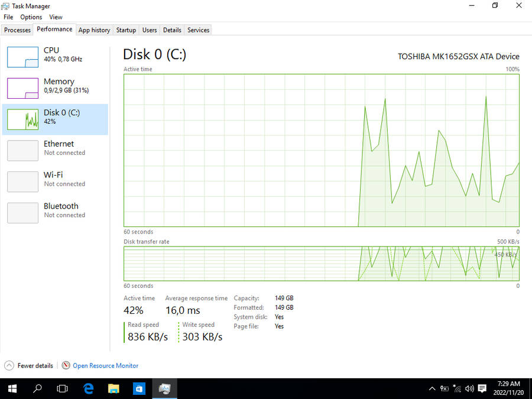Show hidden system tray icons

pos(432,389)
